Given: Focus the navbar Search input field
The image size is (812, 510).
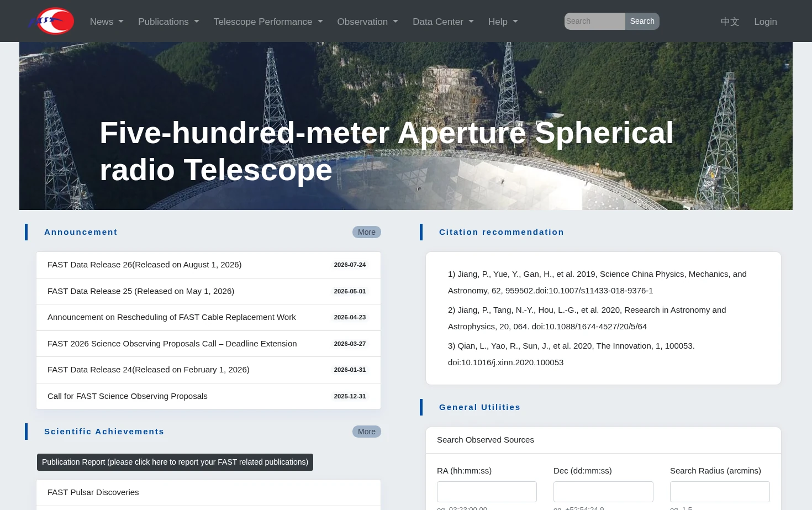Looking at the screenshot, I should 595,21.
